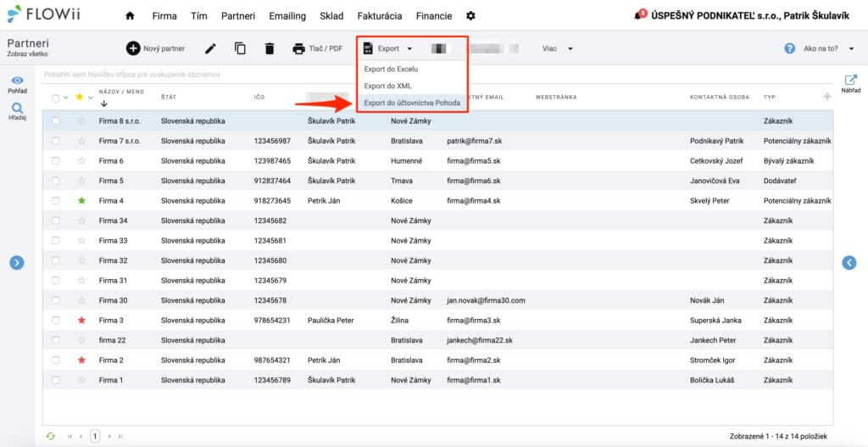Open the settings gear in top menu
This screenshot has height=447, width=868.
pyautogui.click(x=470, y=16)
